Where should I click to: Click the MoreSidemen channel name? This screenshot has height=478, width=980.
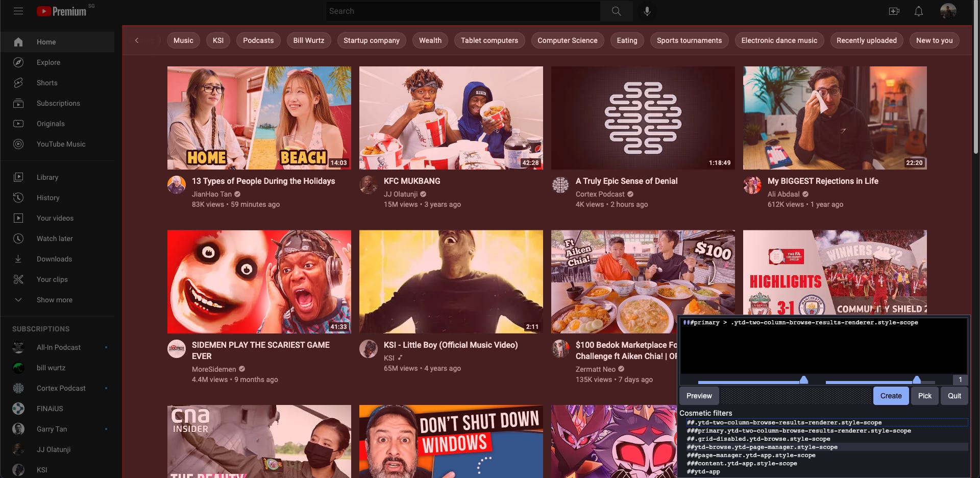pyautogui.click(x=214, y=369)
